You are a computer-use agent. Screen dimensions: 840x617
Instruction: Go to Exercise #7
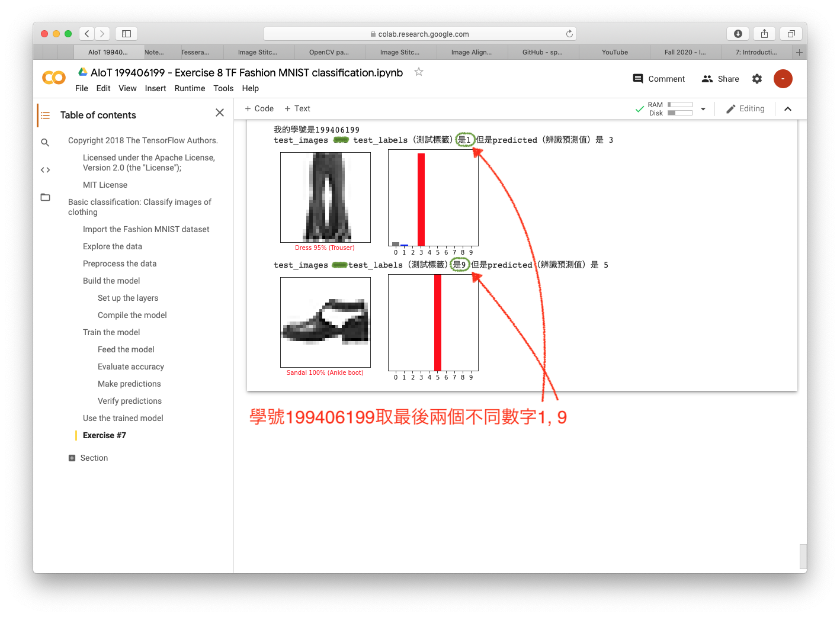(x=104, y=435)
